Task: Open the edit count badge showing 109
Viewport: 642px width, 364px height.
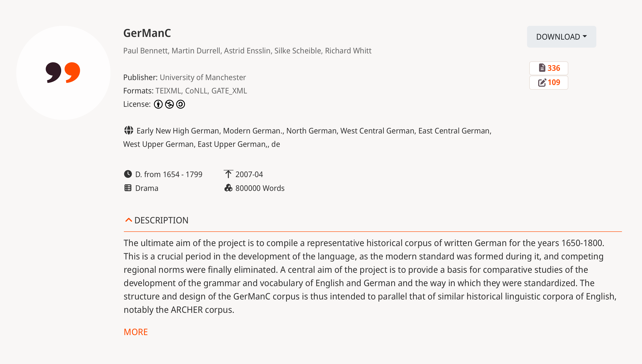Action: (x=549, y=83)
